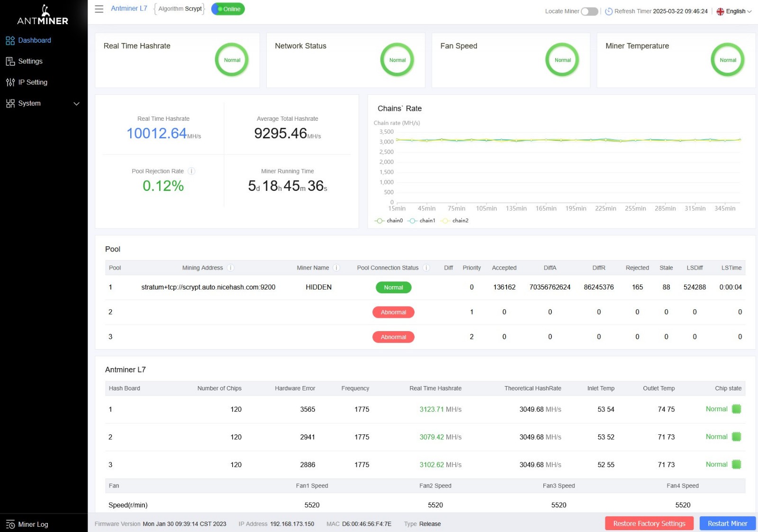Click the Online status badge
The height and width of the screenshot is (532, 758).
pyautogui.click(x=228, y=9)
